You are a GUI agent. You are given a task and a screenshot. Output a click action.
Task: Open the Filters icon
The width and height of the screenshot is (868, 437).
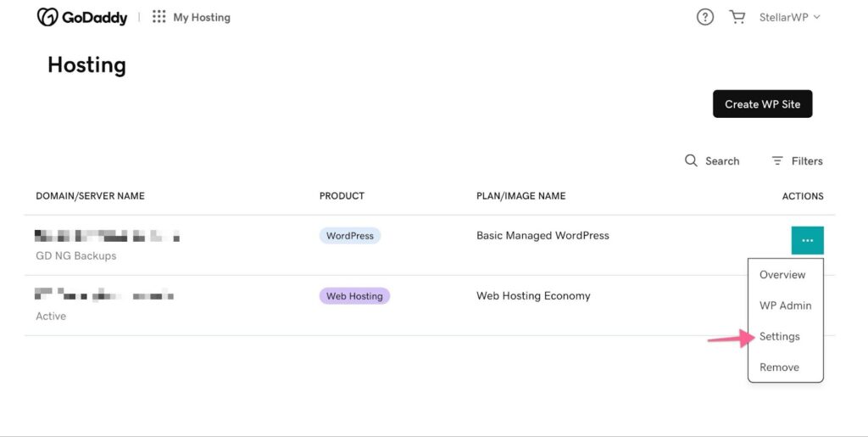point(777,160)
